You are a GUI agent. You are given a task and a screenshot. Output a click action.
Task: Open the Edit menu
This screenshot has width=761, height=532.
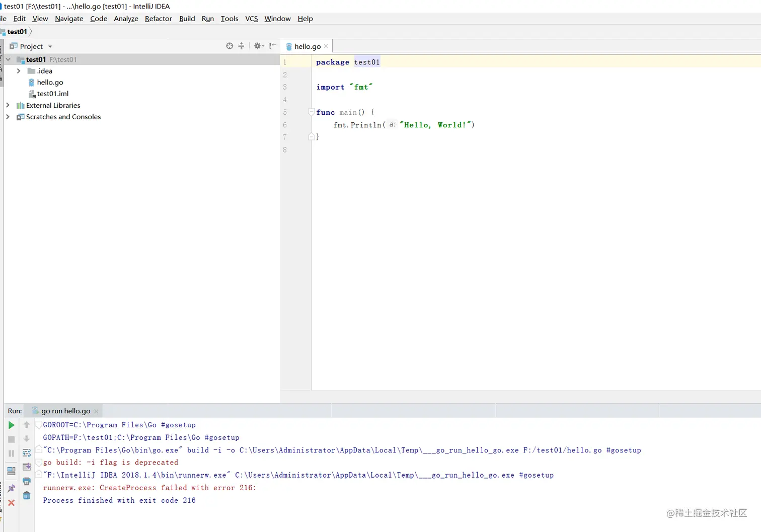tap(20, 19)
